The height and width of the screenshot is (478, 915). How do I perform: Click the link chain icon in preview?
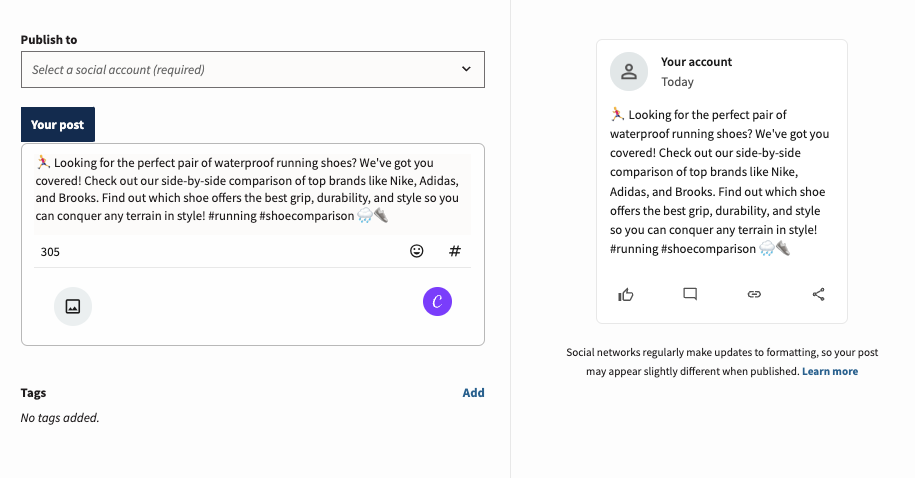(x=754, y=294)
